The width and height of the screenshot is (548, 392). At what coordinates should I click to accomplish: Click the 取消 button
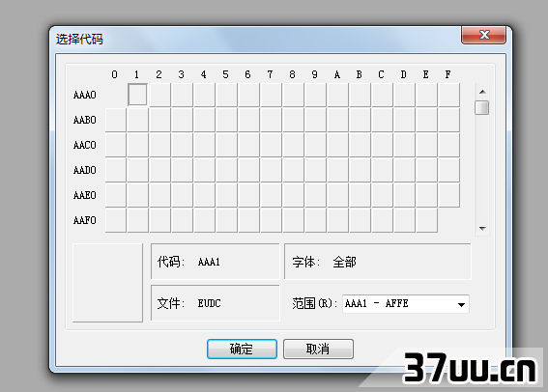pyautogui.click(x=318, y=349)
